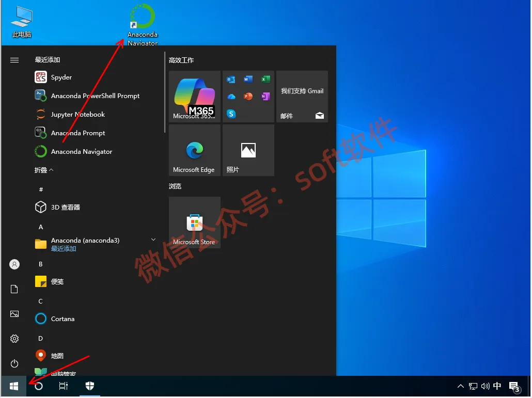Open OneNote icon in Office tile group
The height and width of the screenshot is (398, 532).
(265, 97)
